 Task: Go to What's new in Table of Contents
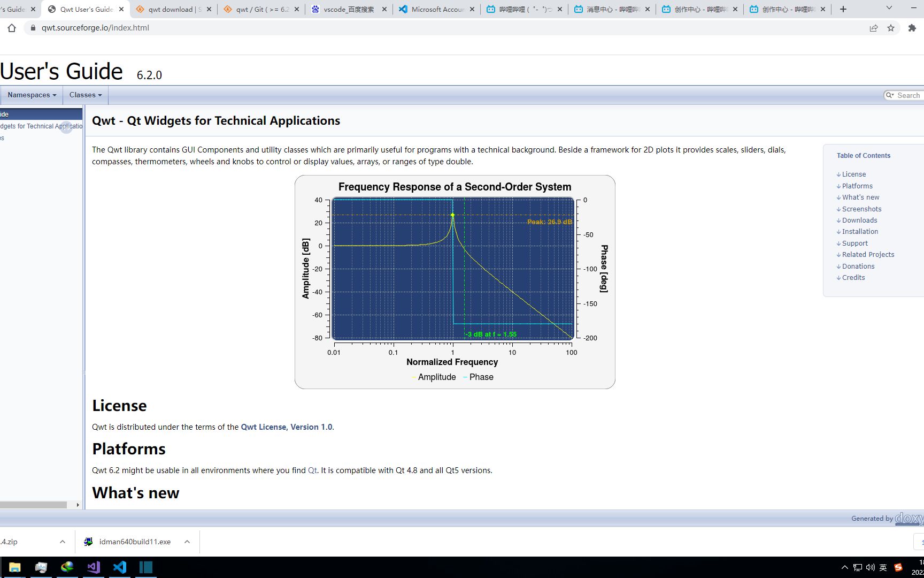[860, 197]
